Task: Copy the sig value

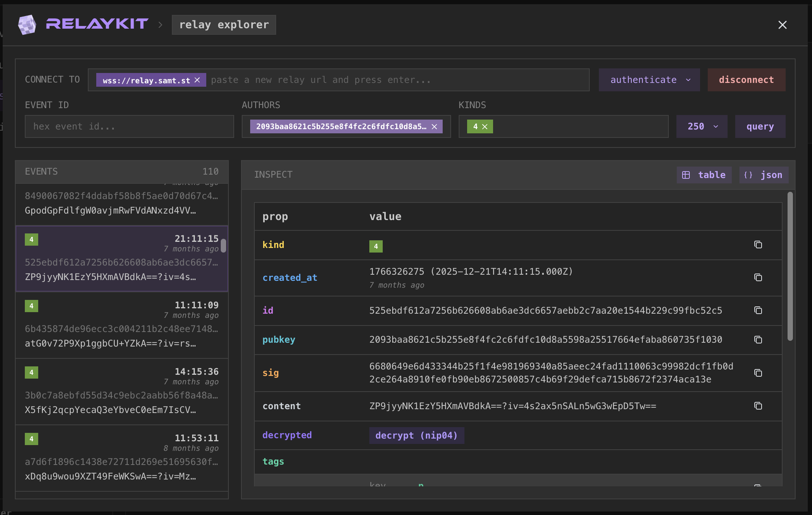Action: point(758,373)
